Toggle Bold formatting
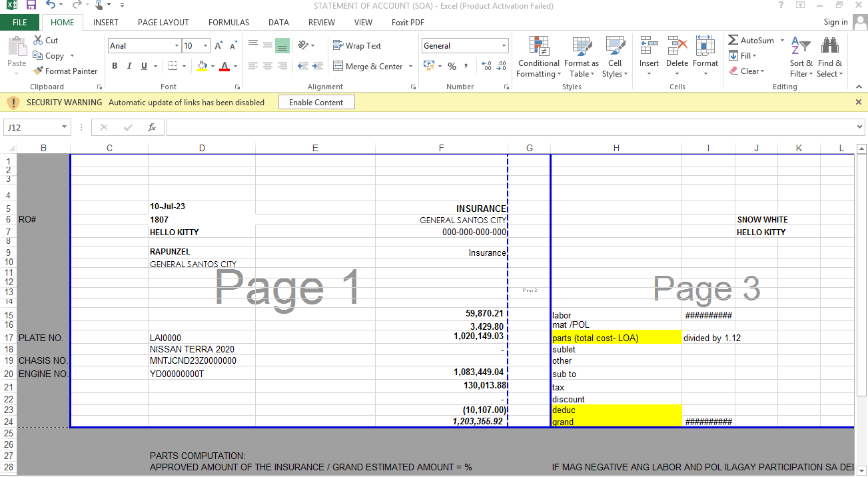Viewport: 868px width, 477px height. tap(115, 66)
